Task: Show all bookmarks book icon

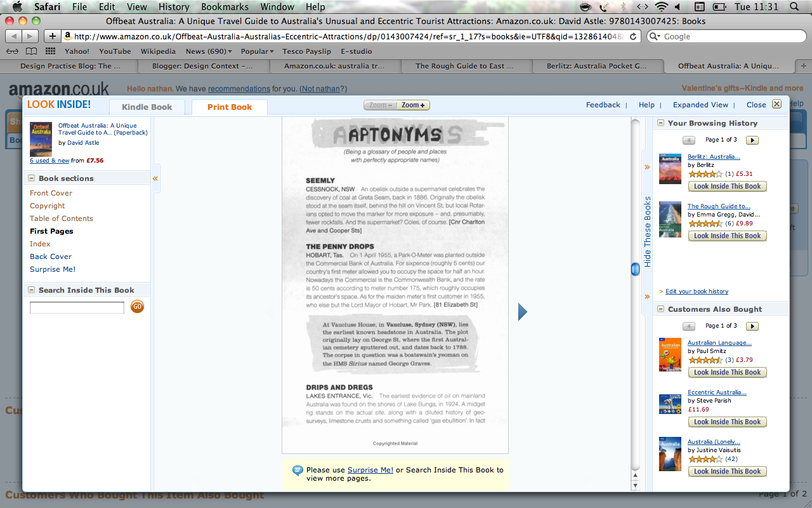Action: (x=31, y=51)
